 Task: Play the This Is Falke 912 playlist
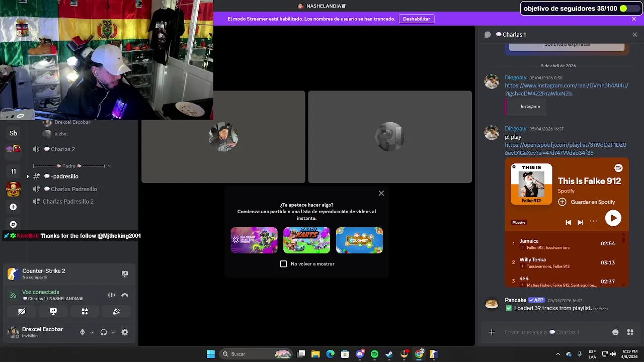coord(613,218)
